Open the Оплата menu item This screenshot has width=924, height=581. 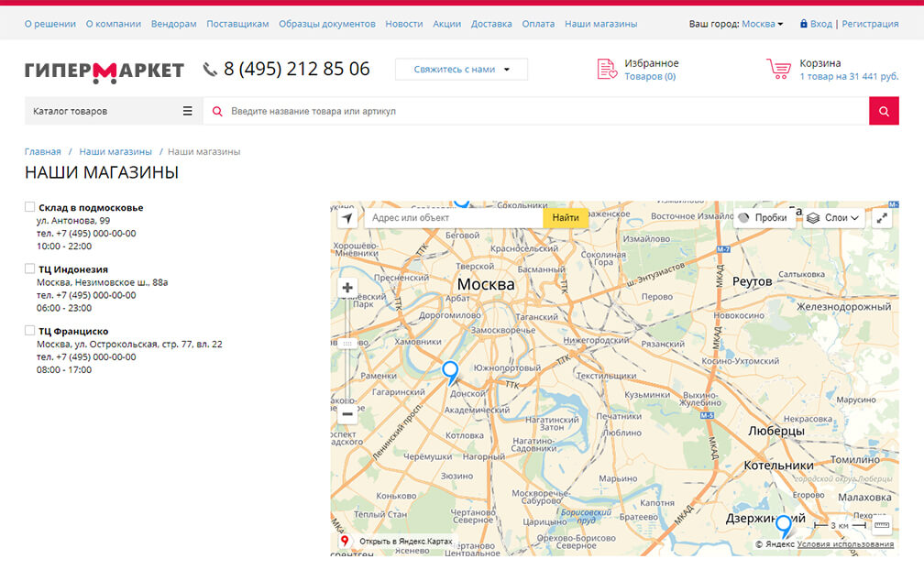[539, 24]
